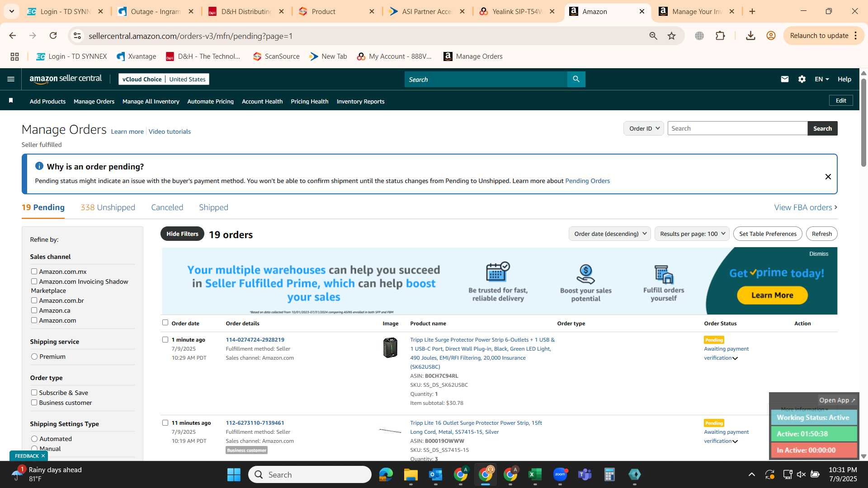Open Order date (descending) sort dropdown
The image size is (868, 488).
tap(609, 234)
